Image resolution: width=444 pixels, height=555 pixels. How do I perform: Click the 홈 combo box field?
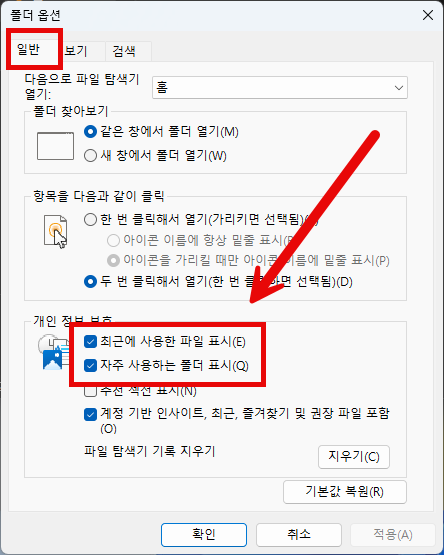[x=280, y=87]
